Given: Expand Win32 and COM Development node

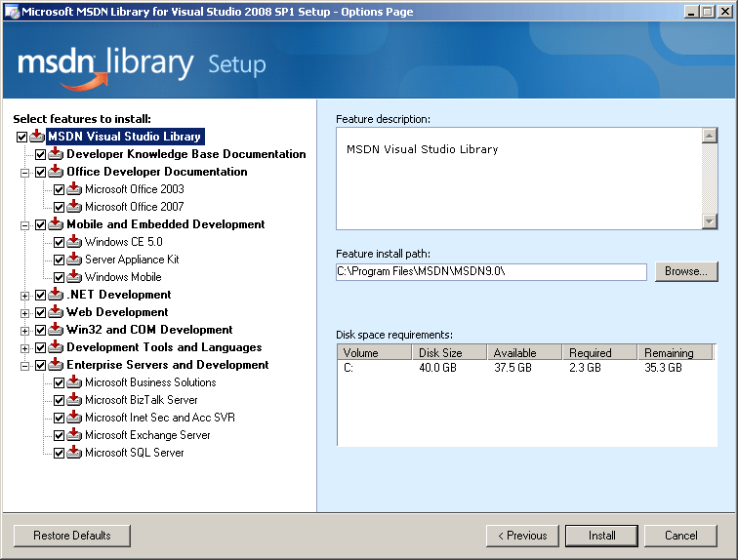Looking at the screenshot, I should (24, 331).
